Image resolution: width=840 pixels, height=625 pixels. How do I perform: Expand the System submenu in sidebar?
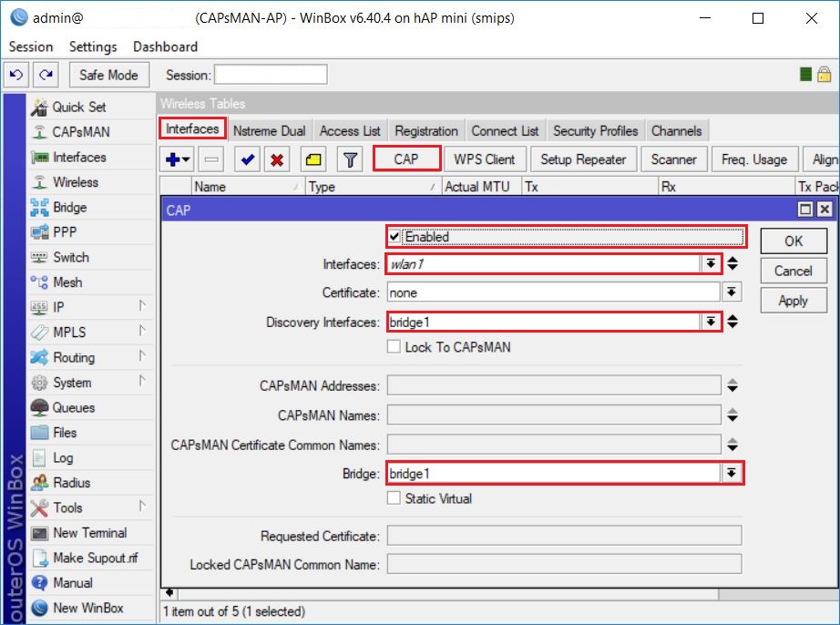(142, 381)
